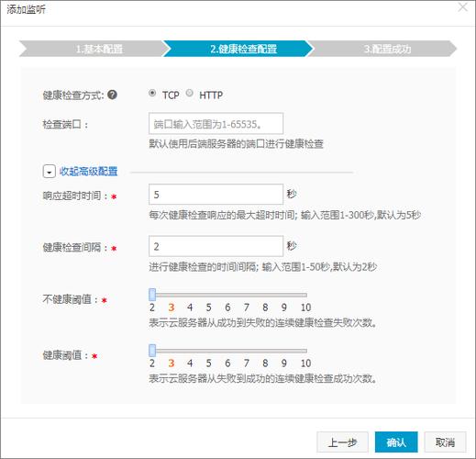The height and width of the screenshot is (459, 476).
Task: Go to step 1.基本配置
Action: pyautogui.click(x=94, y=49)
